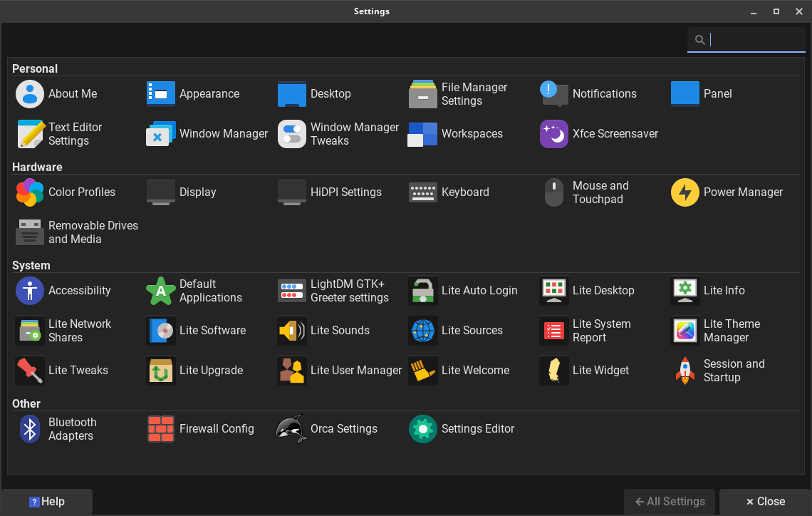Open Window Manager Tweaks
Image resolution: width=812 pixels, height=516 pixels.
point(339,134)
